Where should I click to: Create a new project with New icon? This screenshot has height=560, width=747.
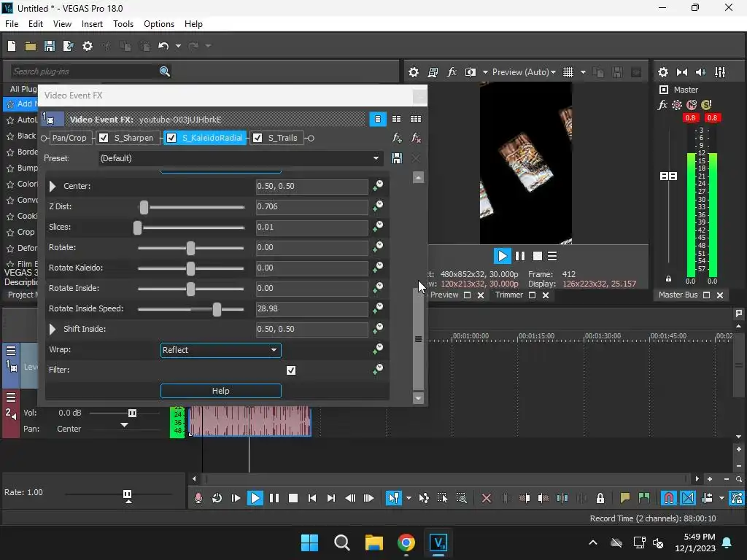(12, 46)
